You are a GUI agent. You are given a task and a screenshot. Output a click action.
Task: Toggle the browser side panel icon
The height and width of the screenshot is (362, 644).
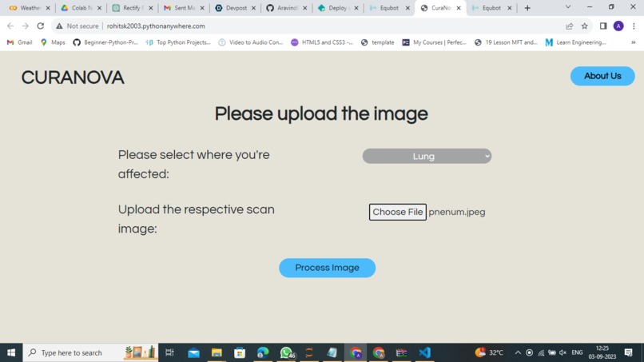click(603, 26)
